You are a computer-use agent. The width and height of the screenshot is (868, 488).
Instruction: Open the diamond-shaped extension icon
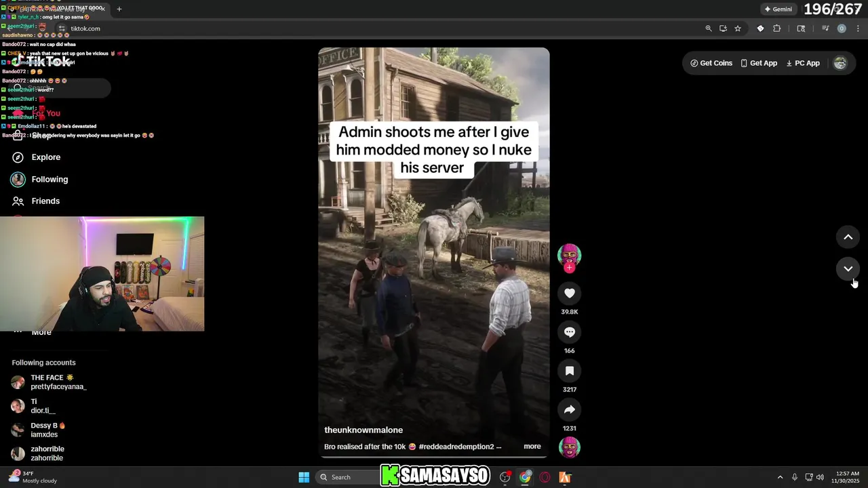pos(760,28)
